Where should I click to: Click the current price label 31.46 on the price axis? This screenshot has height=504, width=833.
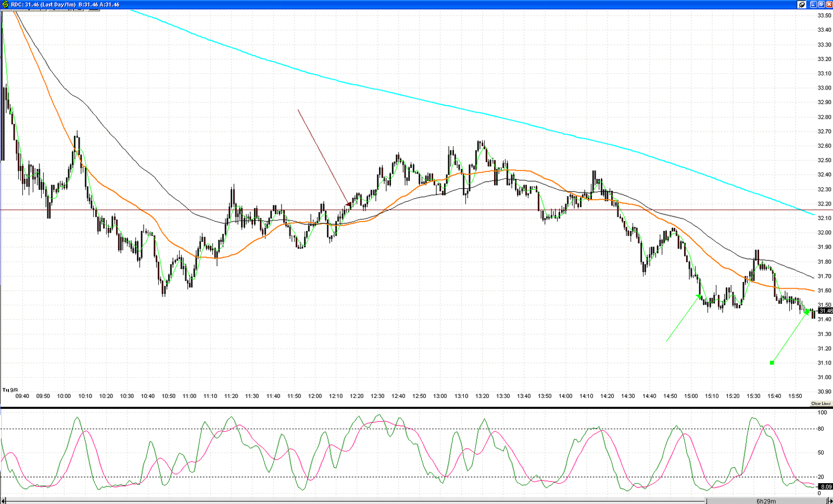[x=825, y=311]
